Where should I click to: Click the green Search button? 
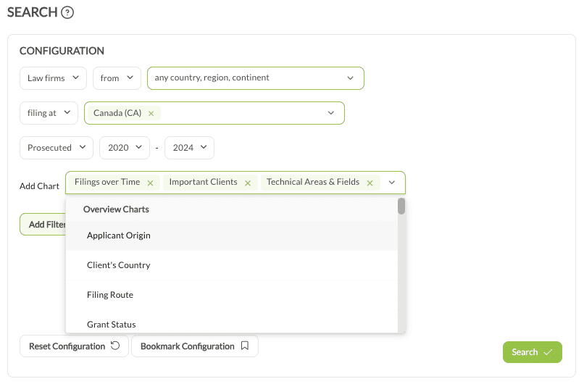pos(533,352)
